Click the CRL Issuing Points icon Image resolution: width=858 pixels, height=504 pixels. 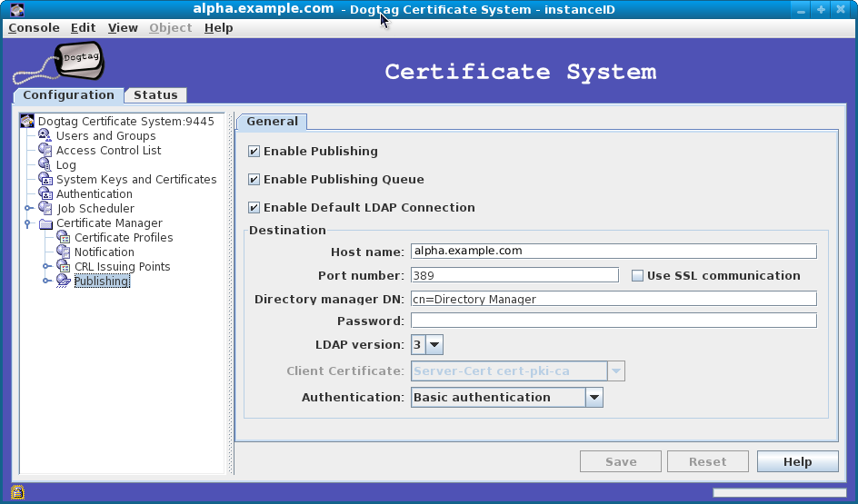pyautogui.click(x=64, y=266)
